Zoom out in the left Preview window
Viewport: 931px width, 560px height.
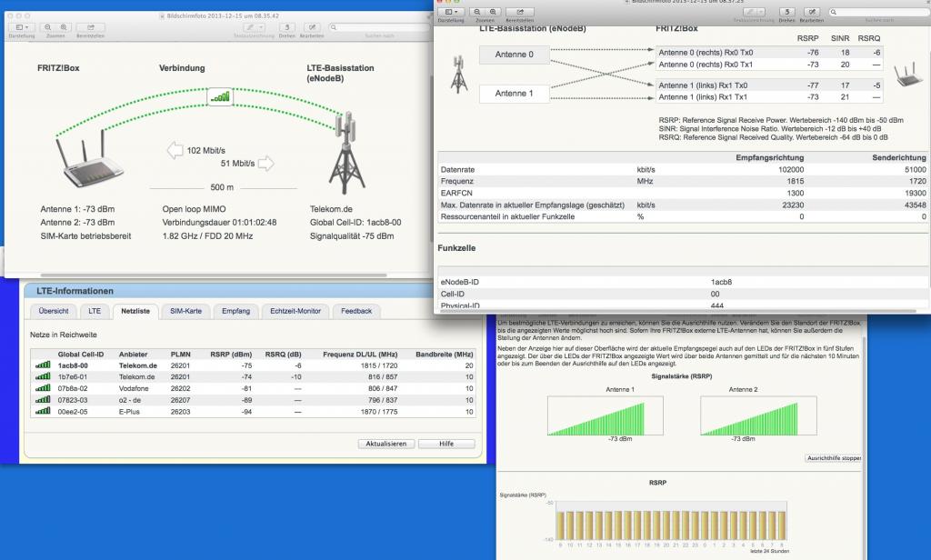click(x=48, y=27)
